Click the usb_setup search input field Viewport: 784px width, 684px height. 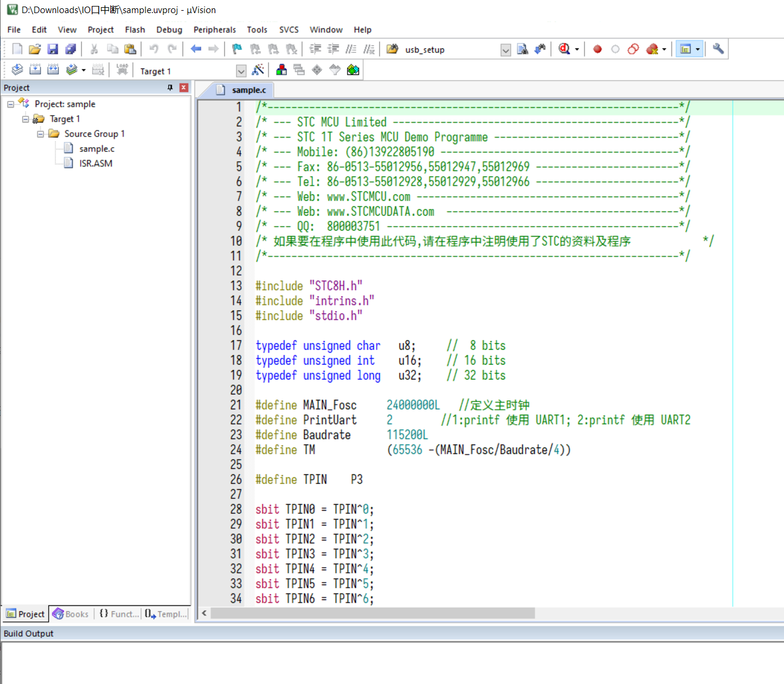click(x=451, y=50)
